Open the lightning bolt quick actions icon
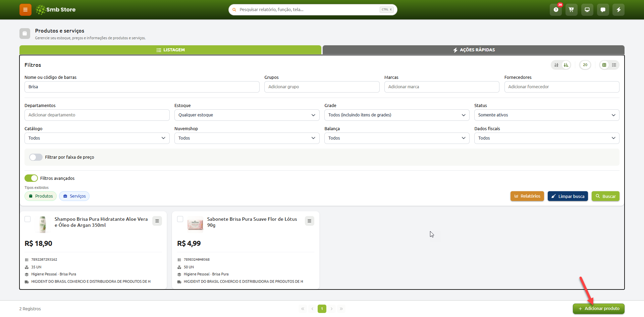The width and height of the screenshot is (644, 317). pos(619,10)
